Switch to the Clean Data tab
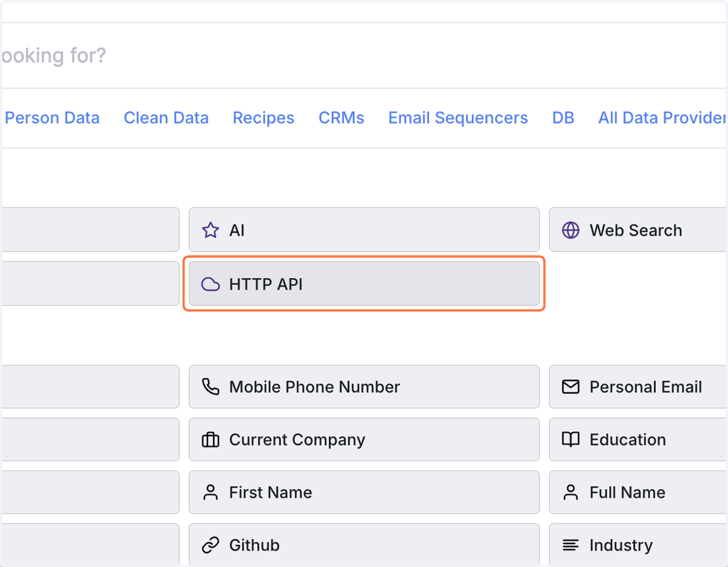Viewport: 728px width, 567px height. click(x=166, y=118)
